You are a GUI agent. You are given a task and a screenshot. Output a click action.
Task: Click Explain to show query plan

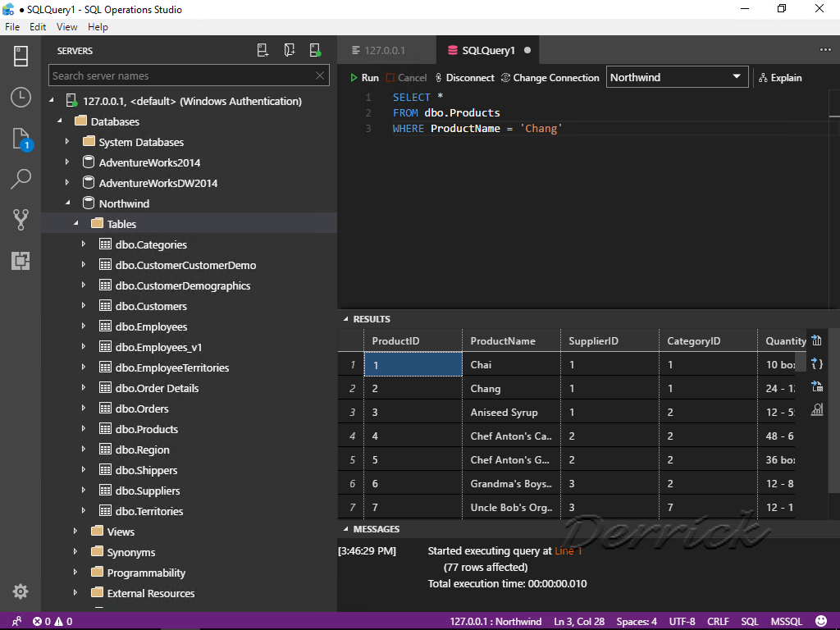point(779,77)
